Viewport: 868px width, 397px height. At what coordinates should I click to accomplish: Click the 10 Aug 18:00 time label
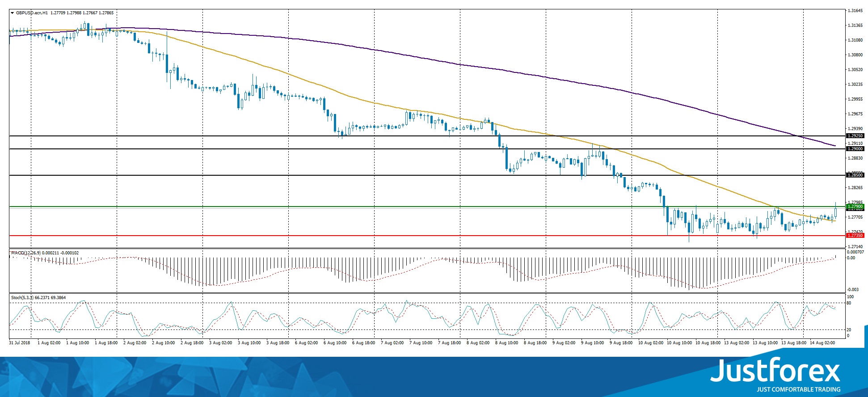708,343
